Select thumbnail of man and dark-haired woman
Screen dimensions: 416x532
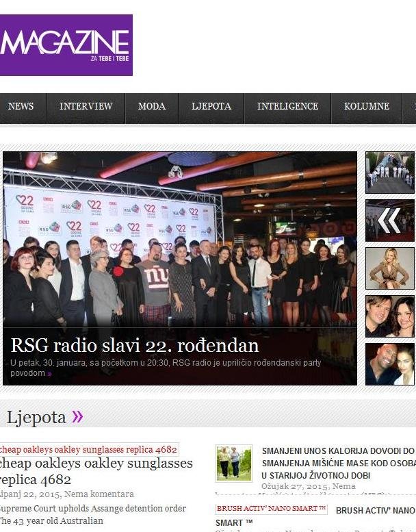coord(389,316)
